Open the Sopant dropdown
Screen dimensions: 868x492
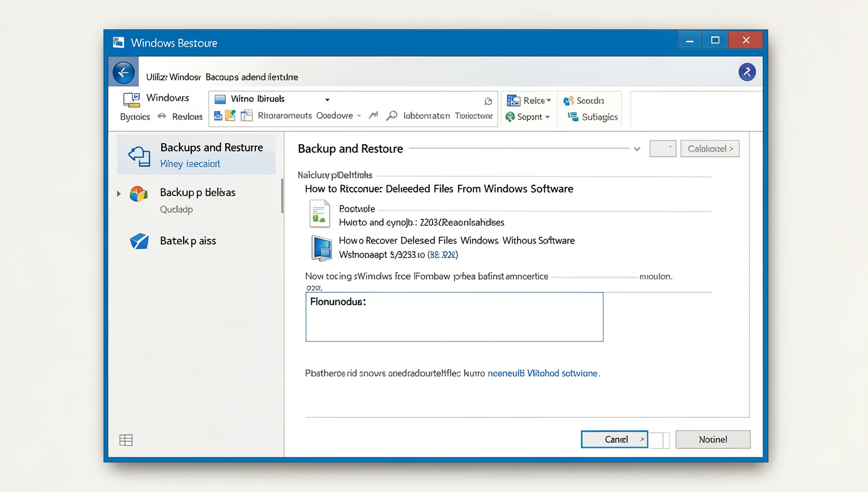pos(547,117)
